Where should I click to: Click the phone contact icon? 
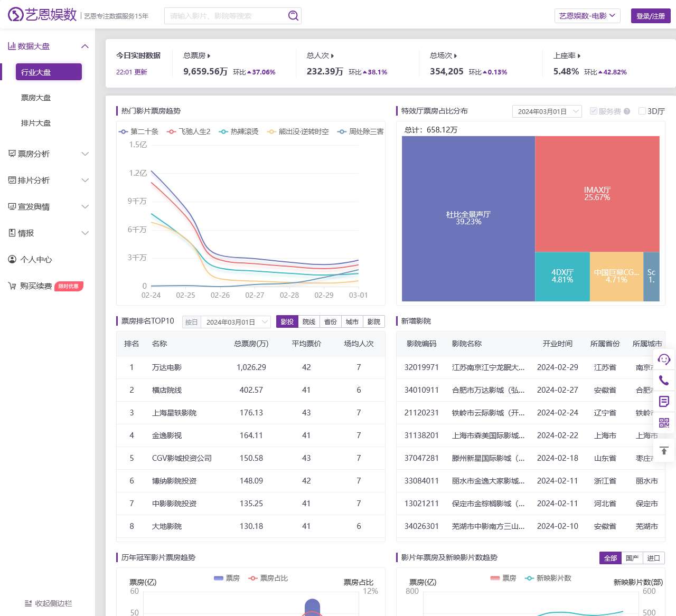coord(664,380)
